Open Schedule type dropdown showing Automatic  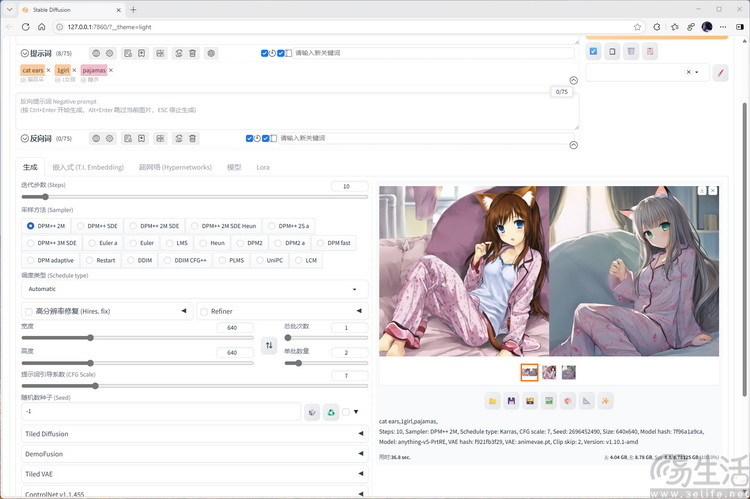click(195, 289)
